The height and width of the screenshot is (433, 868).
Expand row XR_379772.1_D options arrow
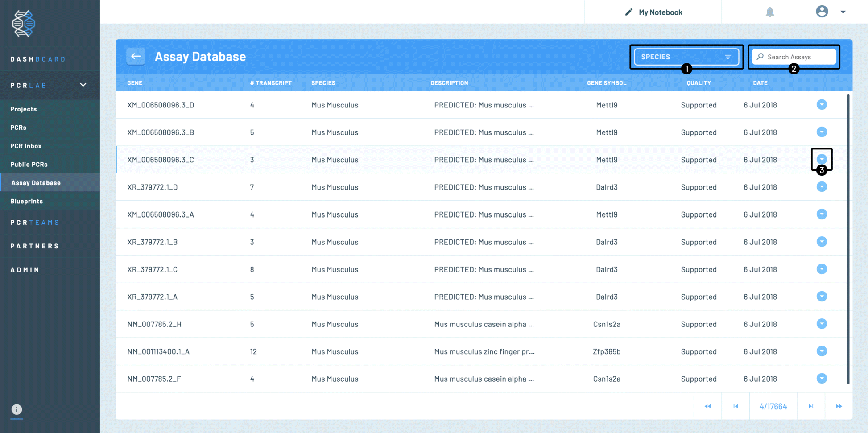point(822,187)
